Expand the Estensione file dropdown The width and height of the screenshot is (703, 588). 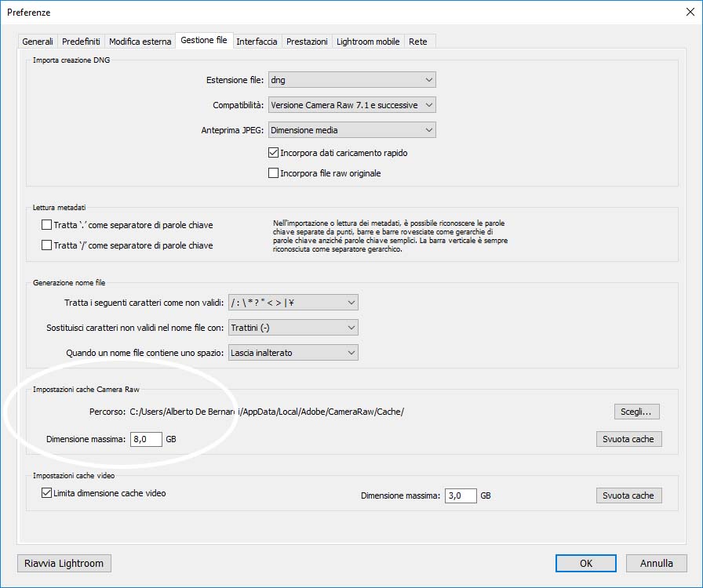(x=351, y=80)
